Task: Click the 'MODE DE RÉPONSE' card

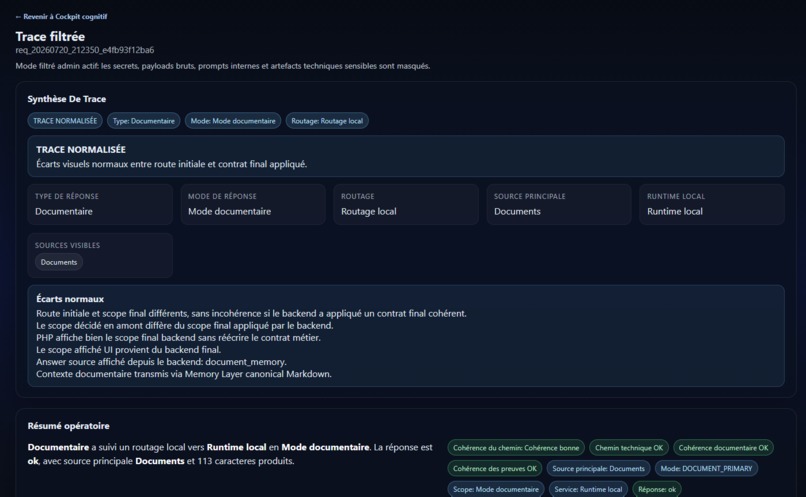Action: pyautogui.click(x=253, y=204)
